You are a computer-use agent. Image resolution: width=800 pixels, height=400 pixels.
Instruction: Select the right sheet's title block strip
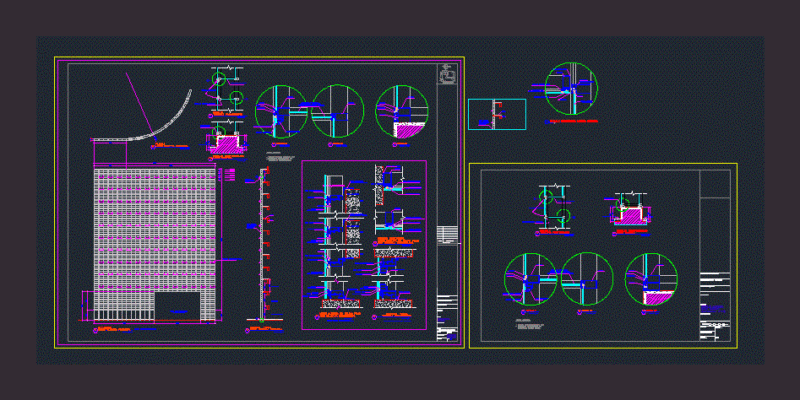coord(715,255)
